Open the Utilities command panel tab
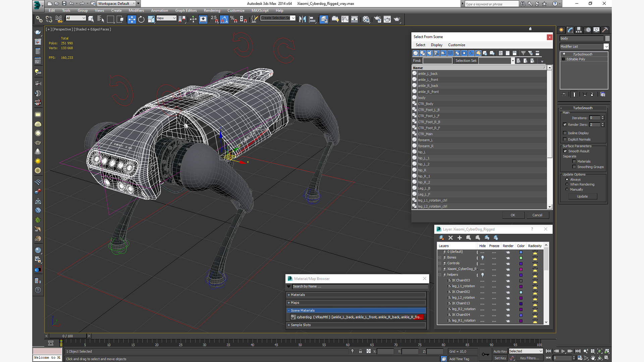This screenshot has height=362, width=644. click(605, 30)
